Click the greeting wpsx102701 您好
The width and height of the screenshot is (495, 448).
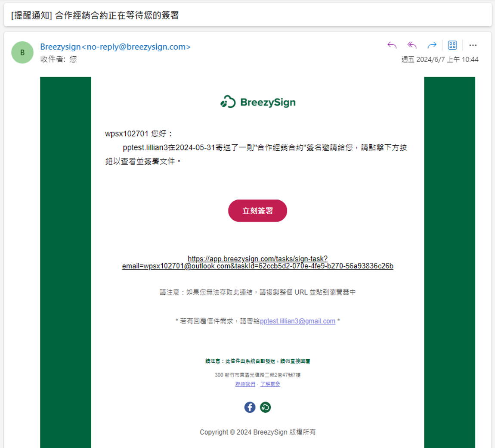[139, 134]
